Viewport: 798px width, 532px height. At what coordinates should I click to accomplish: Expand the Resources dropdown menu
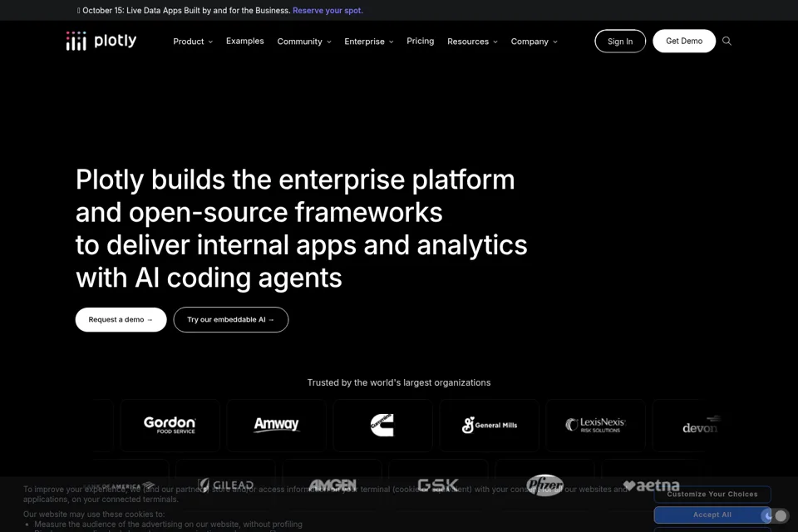pyautogui.click(x=472, y=42)
